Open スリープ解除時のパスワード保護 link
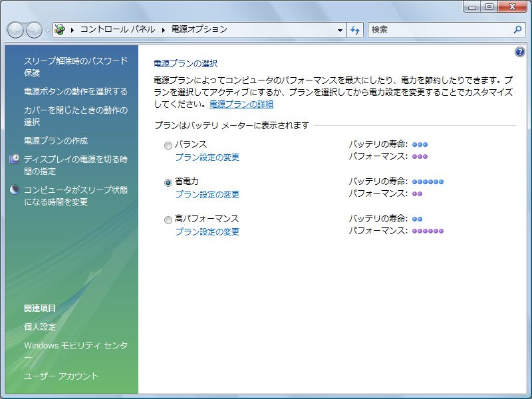532x399 pixels. [76, 67]
